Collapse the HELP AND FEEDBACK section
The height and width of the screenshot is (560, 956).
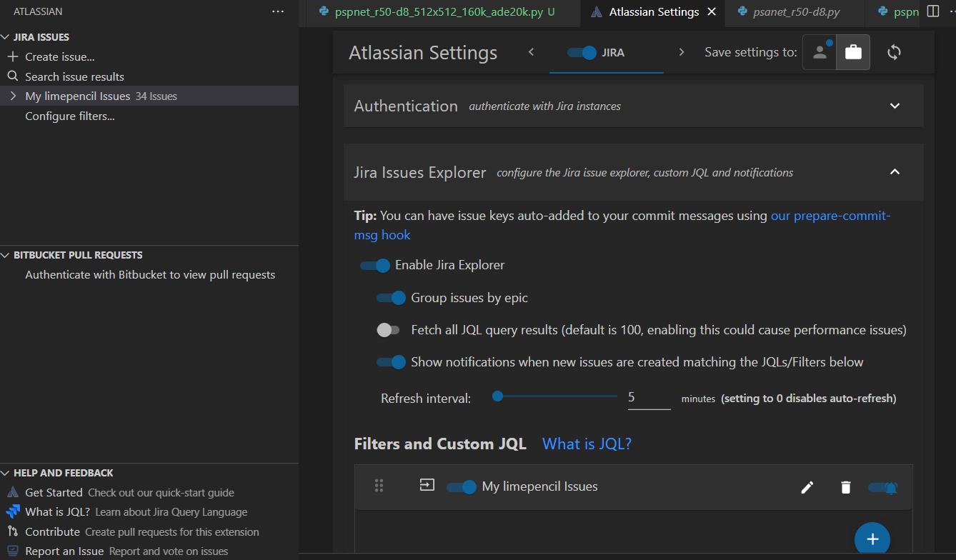(6, 473)
